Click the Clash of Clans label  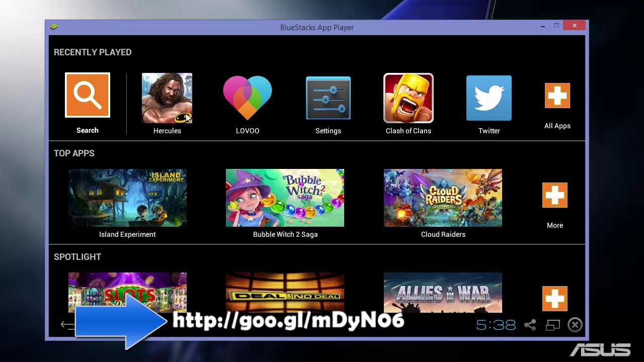[409, 131]
